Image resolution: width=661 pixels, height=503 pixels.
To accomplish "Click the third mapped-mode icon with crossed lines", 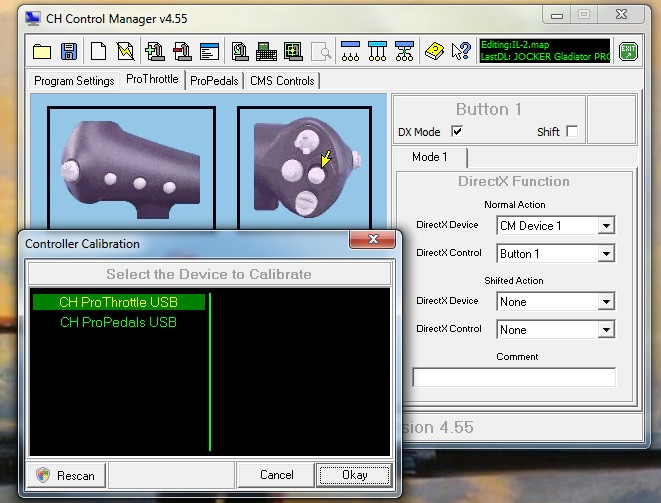I will point(404,51).
